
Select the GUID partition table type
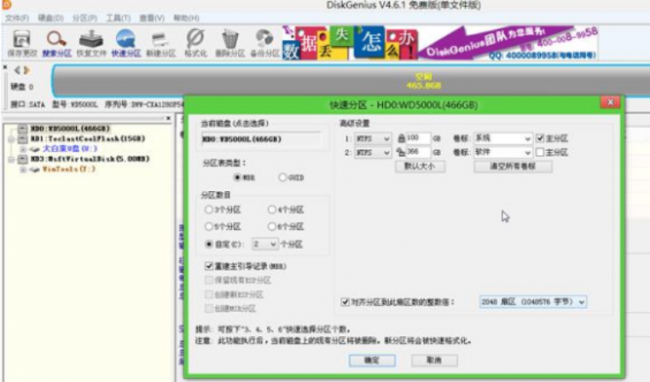pos(283,177)
